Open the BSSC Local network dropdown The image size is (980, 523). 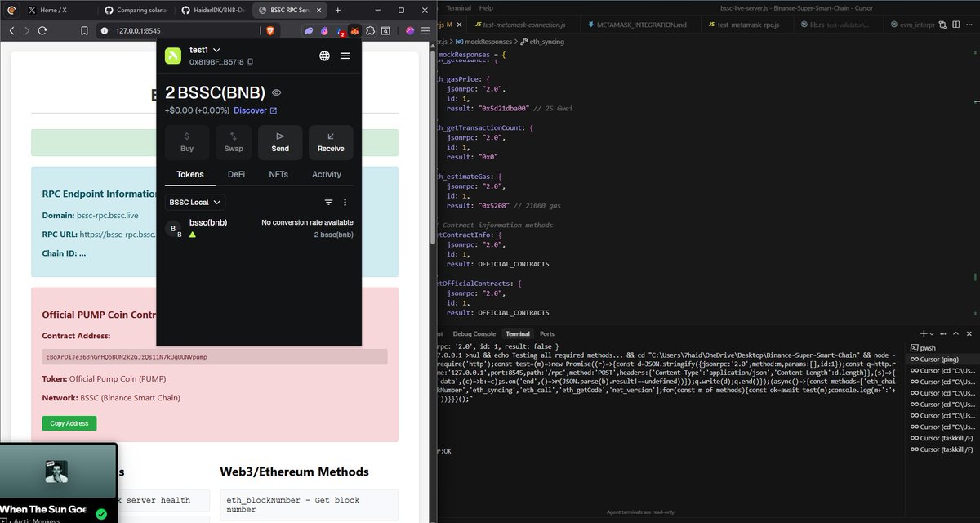pyautogui.click(x=196, y=202)
